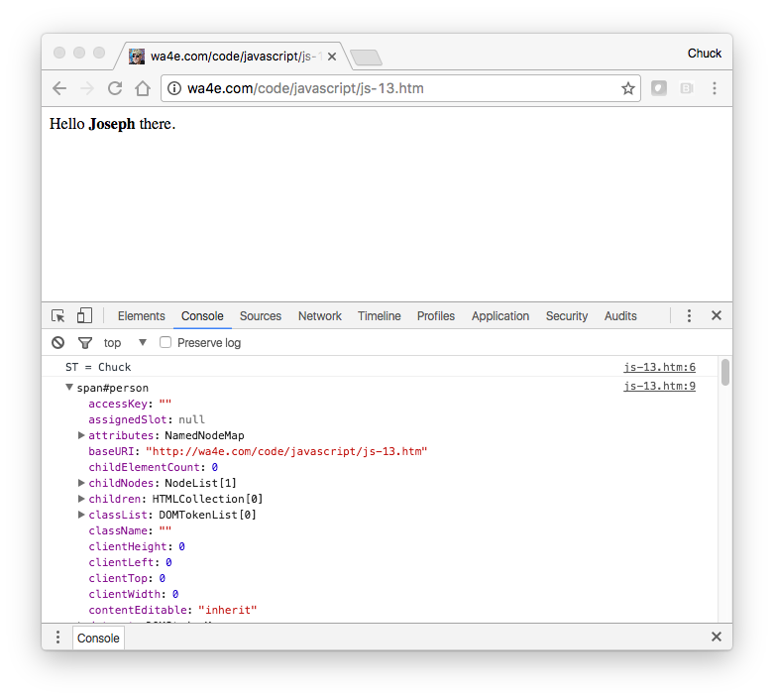Viewport: 774px width, 700px height.
Task: Switch to the Sources tab
Action: click(x=261, y=316)
